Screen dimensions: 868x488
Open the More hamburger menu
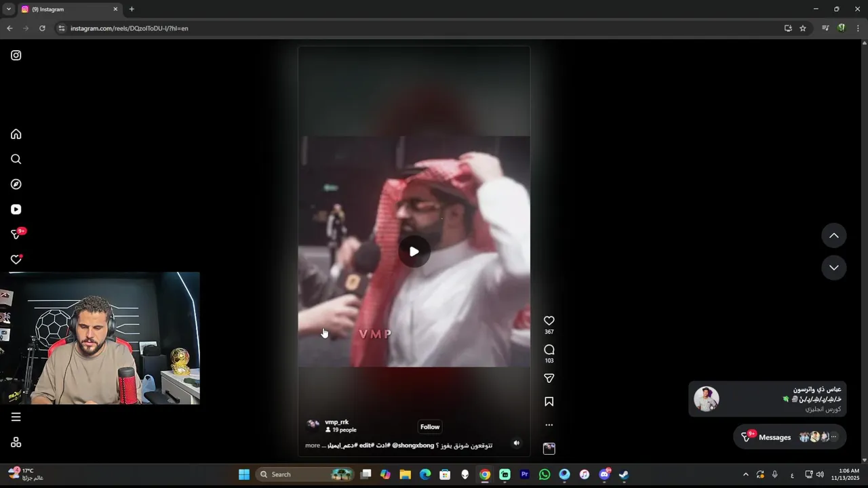click(x=16, y=417)
